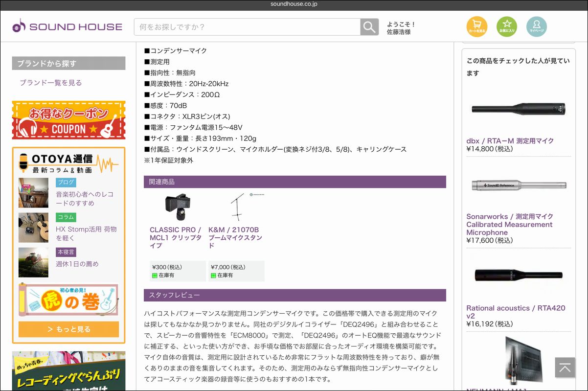The width and height of the screenshot is (588, 391).
Task: Open the favorites star icon
Action: coord(507,27)
